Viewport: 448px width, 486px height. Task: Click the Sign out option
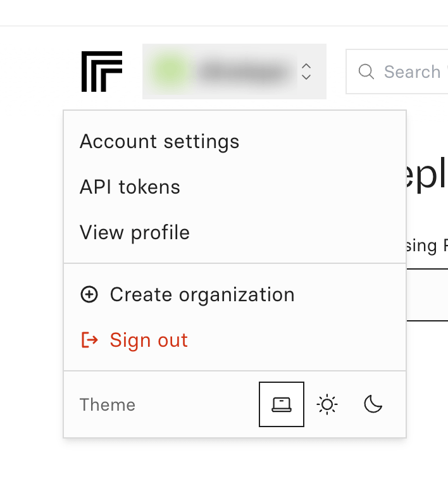coord(149,340)
